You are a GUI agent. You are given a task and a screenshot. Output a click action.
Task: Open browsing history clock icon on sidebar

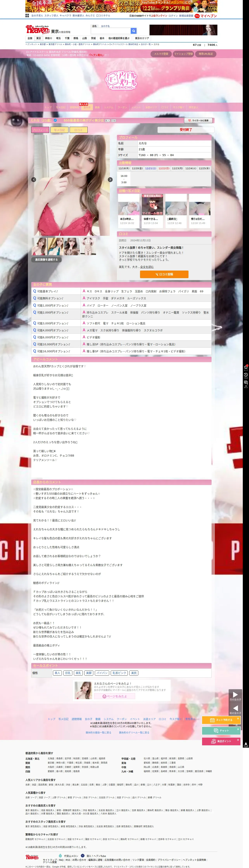(x=246, y=375)
